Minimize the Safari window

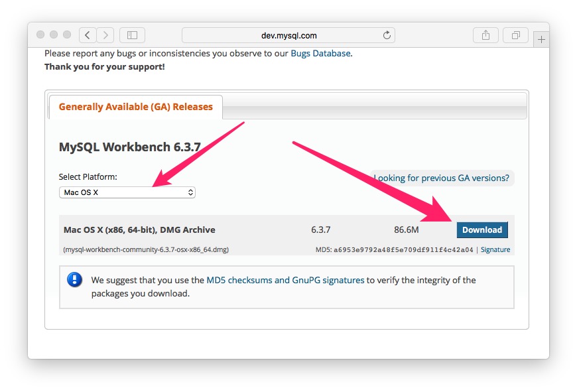click(54, 34)
